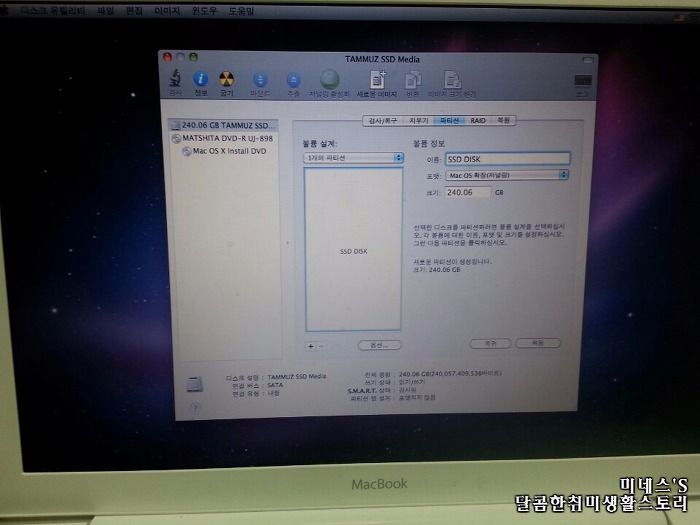Click the footer text TAMMUZ SSD Media
Viewport: 700px width, 525px height.
(x=297, y=377)
